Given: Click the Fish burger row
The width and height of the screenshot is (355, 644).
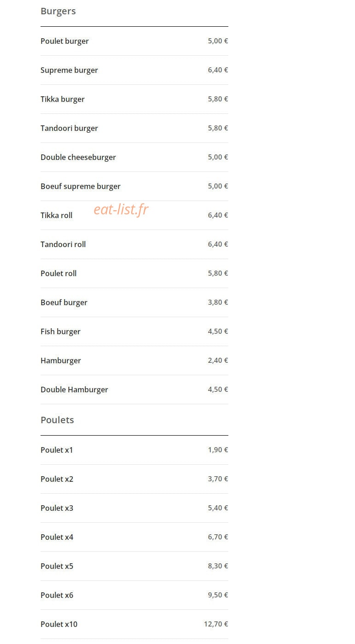Looking at the screenshot, I should [x=134, y=331].
